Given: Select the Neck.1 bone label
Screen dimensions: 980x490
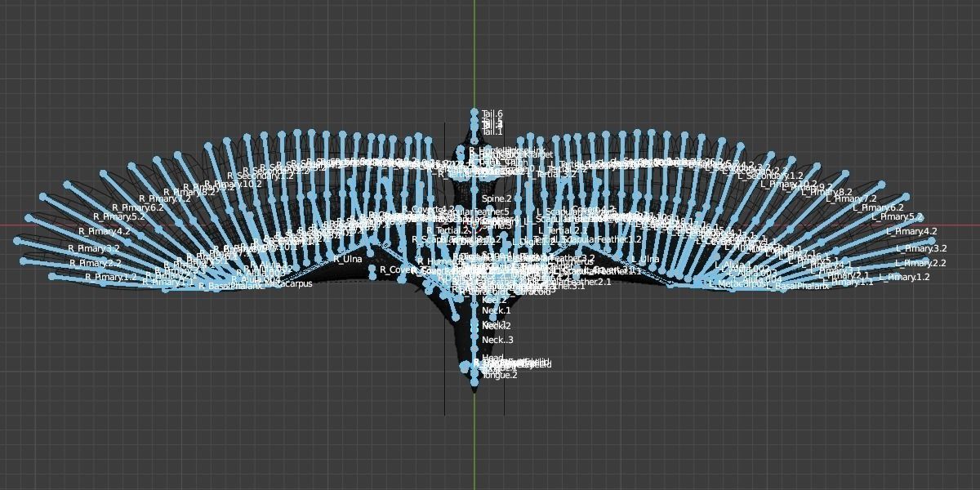Looking at the screenshot, I should pos(497,310).
